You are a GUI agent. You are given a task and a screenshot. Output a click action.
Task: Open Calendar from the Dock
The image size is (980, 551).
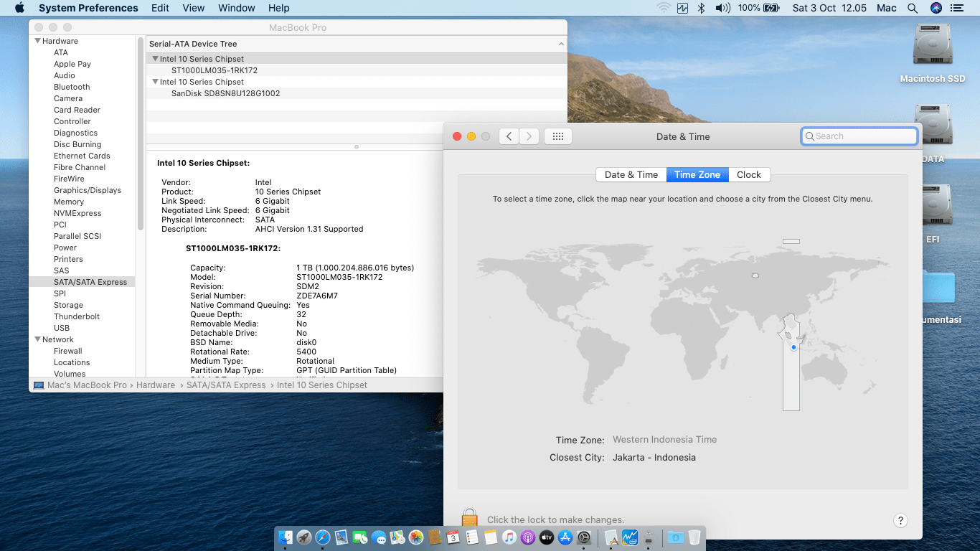453,537
